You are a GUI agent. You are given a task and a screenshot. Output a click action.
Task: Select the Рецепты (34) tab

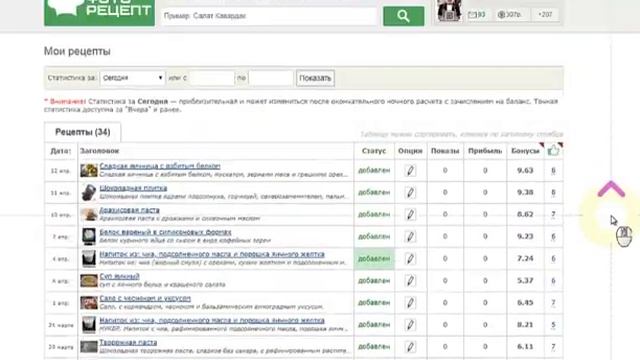click(x=82, y=132)
